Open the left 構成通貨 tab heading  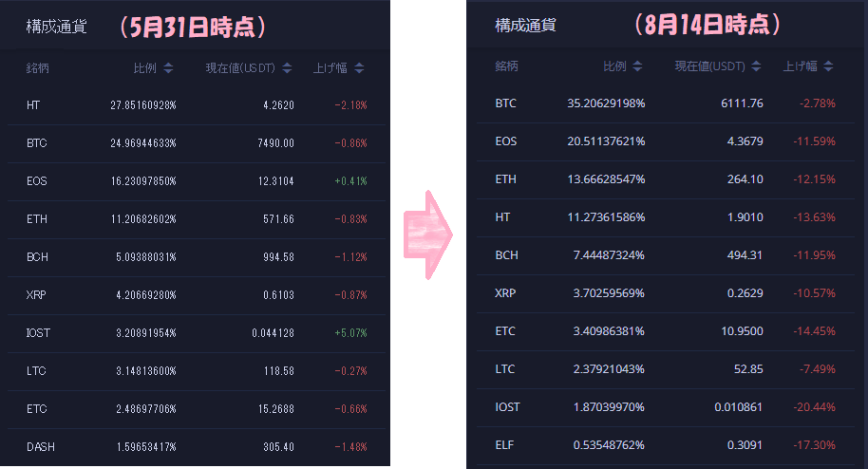point(56,27)
